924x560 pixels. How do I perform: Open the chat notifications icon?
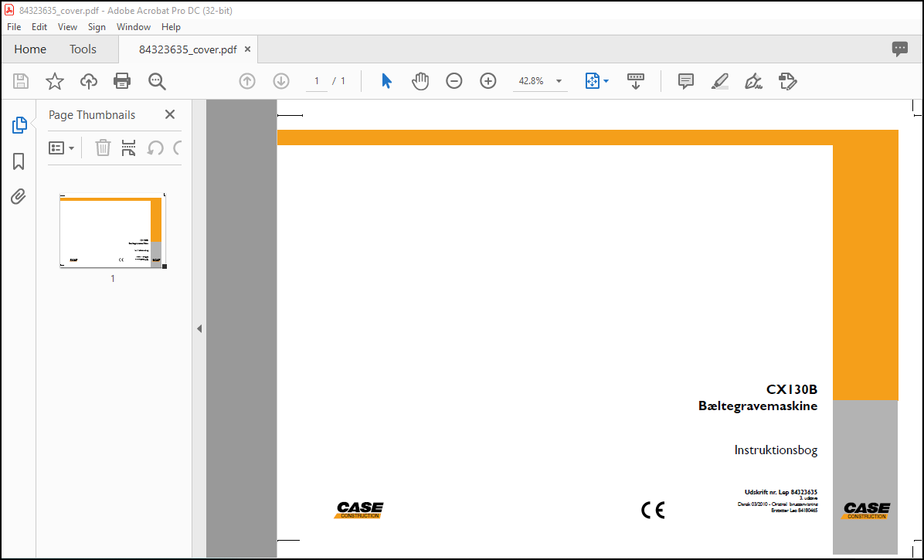click(x=900, y=49)
